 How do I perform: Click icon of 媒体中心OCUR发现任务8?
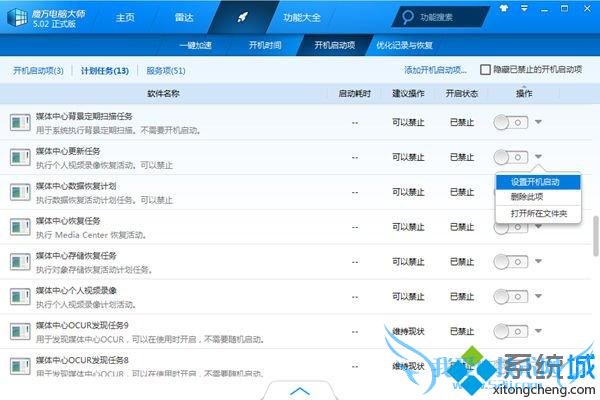coord(20,366)
